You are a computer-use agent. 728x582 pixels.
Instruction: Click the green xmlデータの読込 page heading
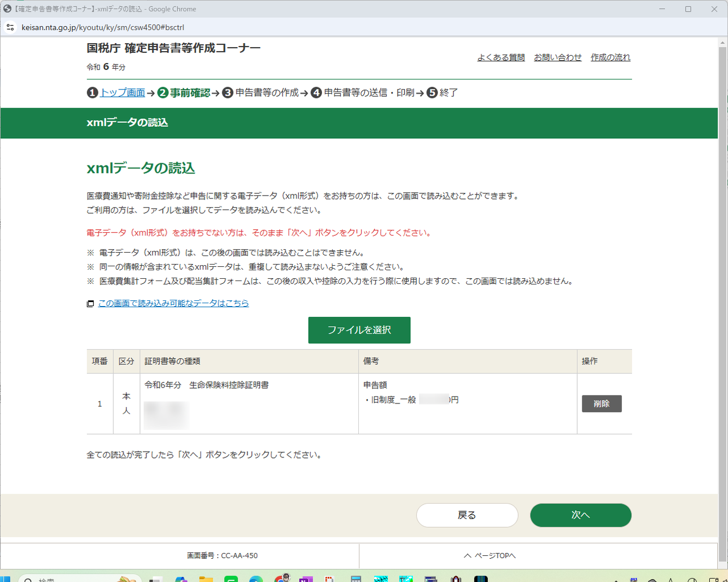coord(141,168)
